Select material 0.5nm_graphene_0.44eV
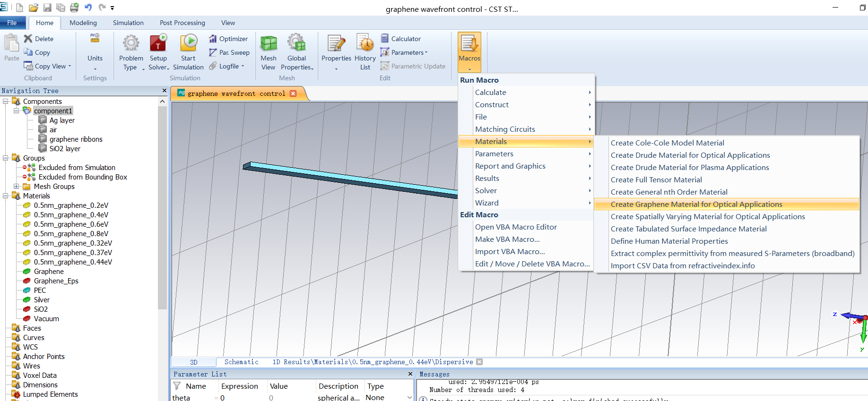The width and height of the screenshot is (868, 401). tap(73, 262)
